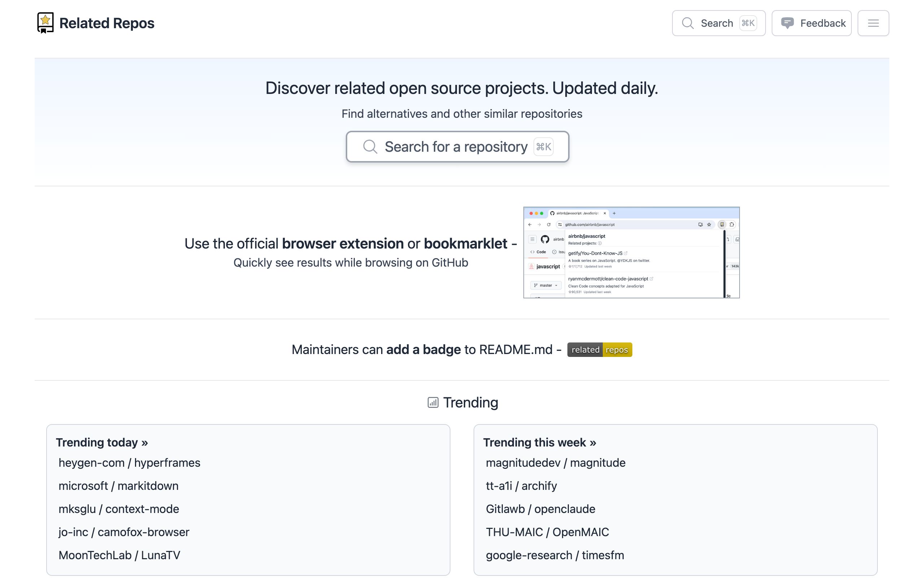
Task: Open heygen-com / hyperframes repo
Action: pos(130,462)
